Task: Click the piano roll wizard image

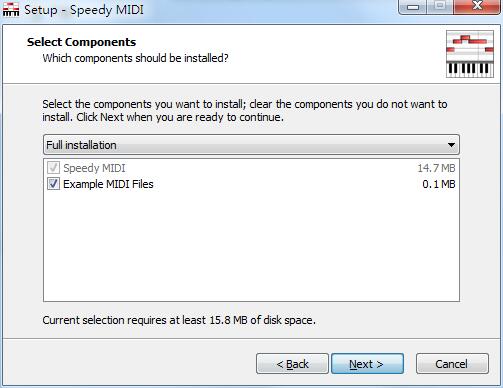Action: 470,54
